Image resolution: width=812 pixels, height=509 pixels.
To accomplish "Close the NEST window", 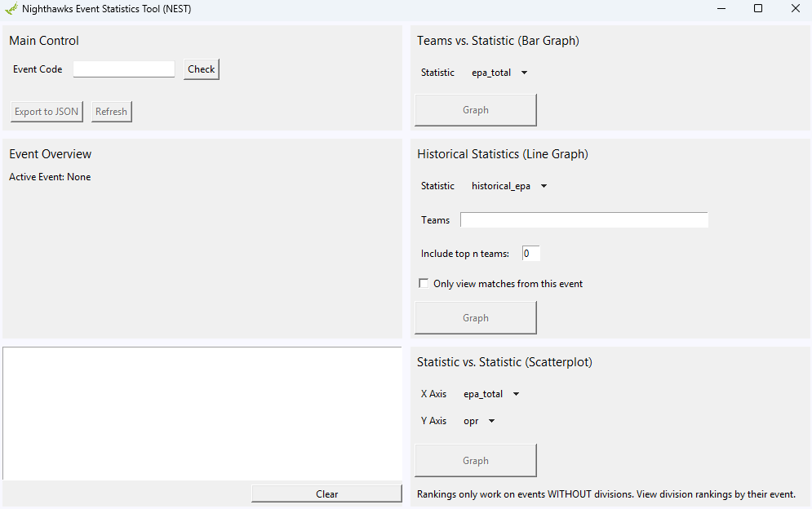I will (x=796, y=8).
